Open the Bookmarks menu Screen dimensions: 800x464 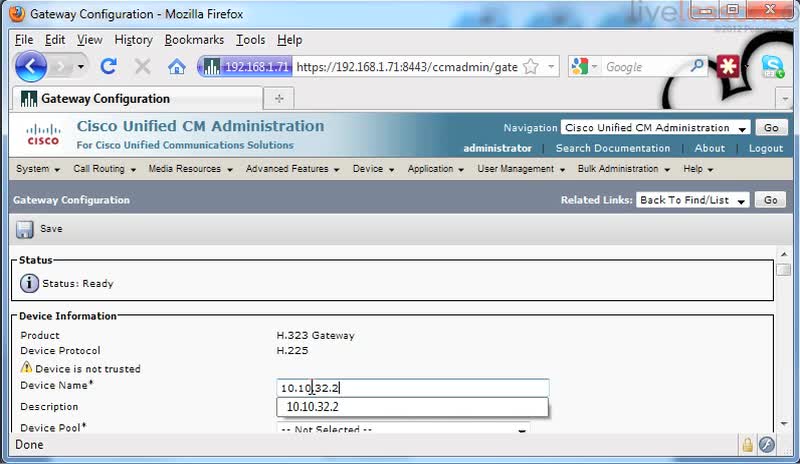pos(194,40)
